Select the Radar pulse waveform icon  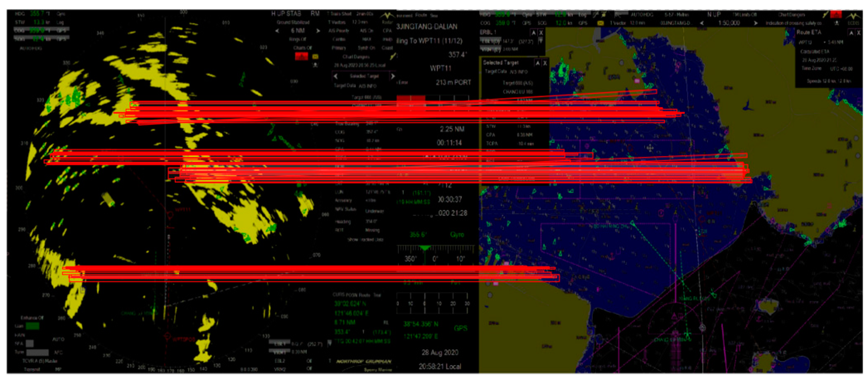pos(388,15)
